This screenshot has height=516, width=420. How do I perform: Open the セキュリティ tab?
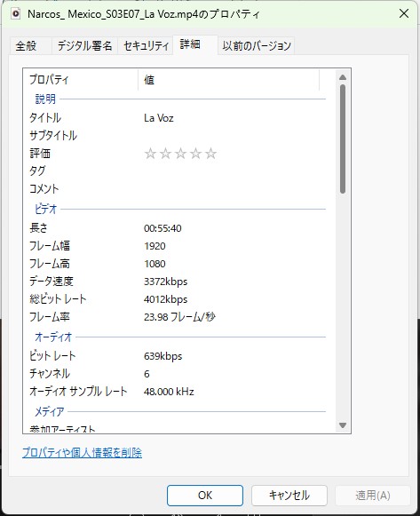146,46
